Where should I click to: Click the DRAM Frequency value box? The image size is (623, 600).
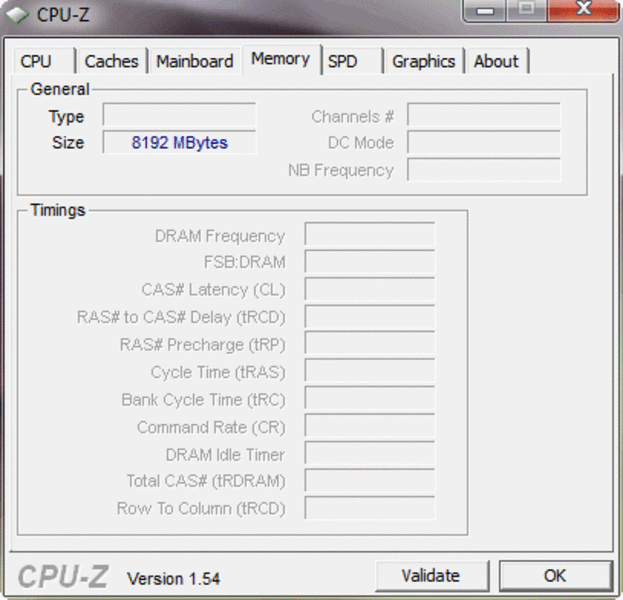tap(370, 234)
